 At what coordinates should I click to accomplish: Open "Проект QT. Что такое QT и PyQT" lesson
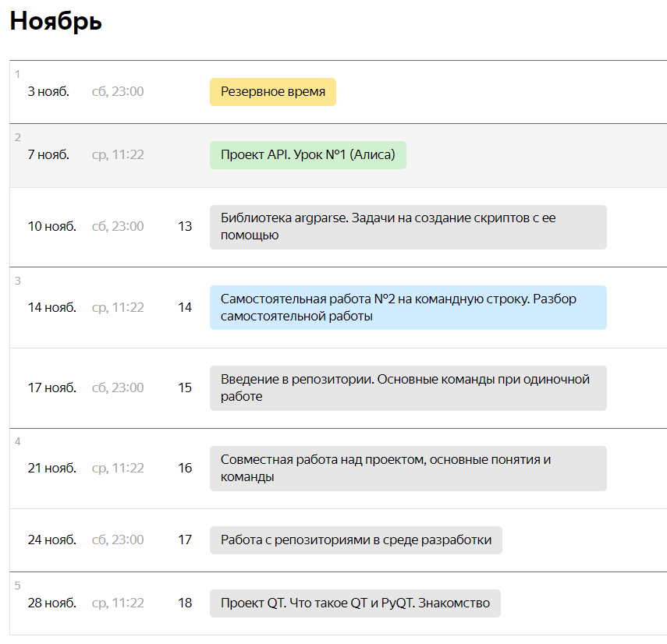pyautogui.click(x=355, y=603)
